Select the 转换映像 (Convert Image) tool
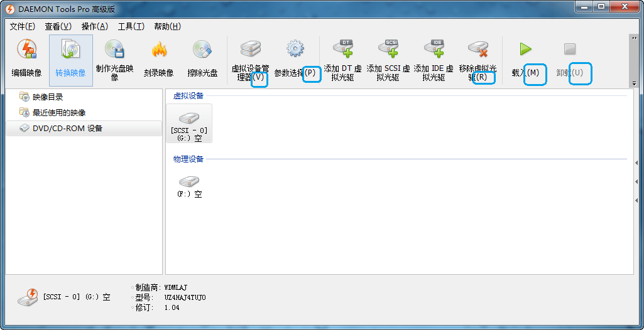Viewport: 644px width, 330px height. [70, 50]
